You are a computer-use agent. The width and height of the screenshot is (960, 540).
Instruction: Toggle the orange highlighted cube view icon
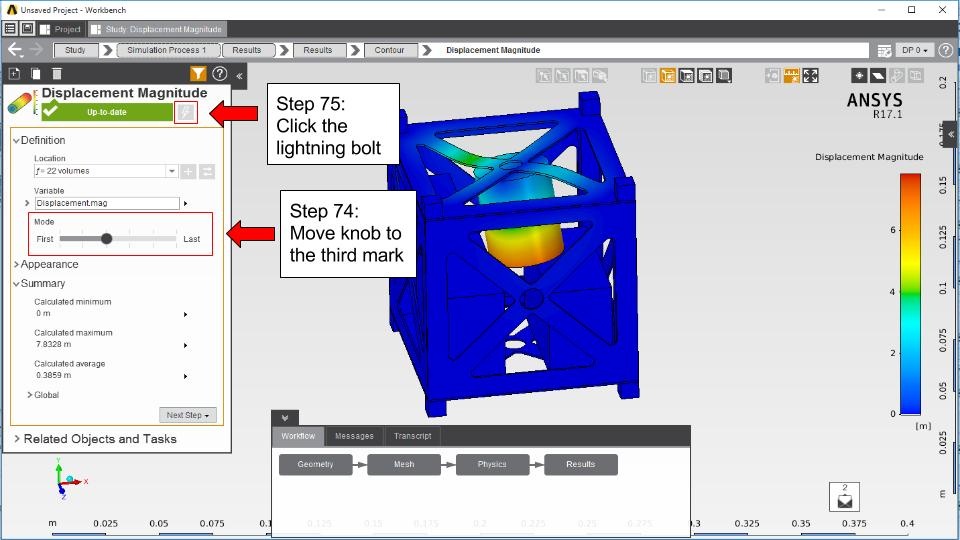[668, 76]
